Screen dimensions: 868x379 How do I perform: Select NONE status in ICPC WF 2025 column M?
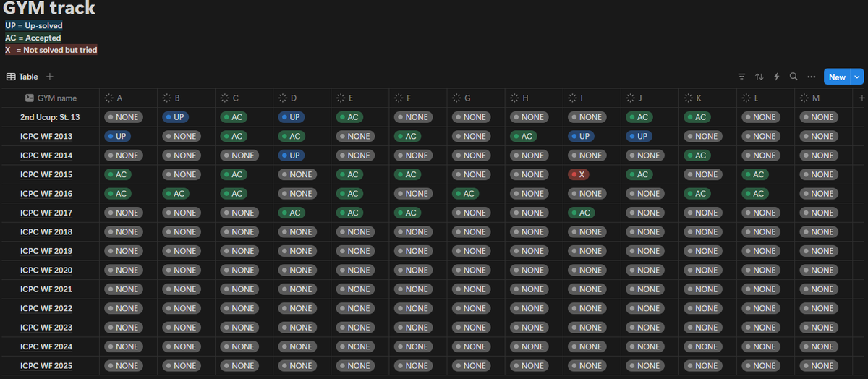(x=818, y=366)
